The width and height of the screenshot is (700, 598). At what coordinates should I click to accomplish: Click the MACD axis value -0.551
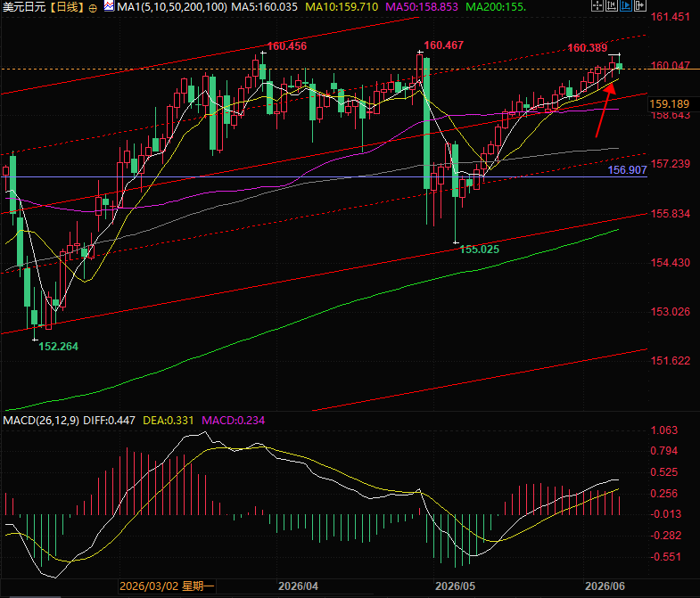[x=665, y=556]
